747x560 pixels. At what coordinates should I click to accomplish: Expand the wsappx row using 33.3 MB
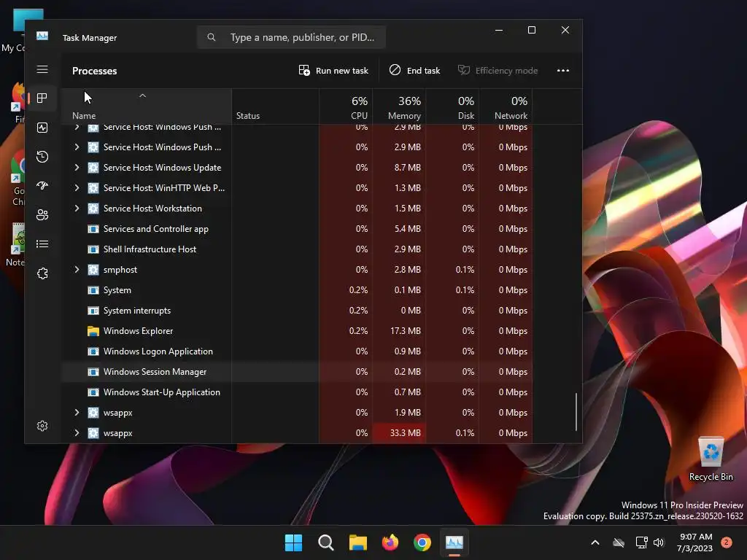coord(77,433)
